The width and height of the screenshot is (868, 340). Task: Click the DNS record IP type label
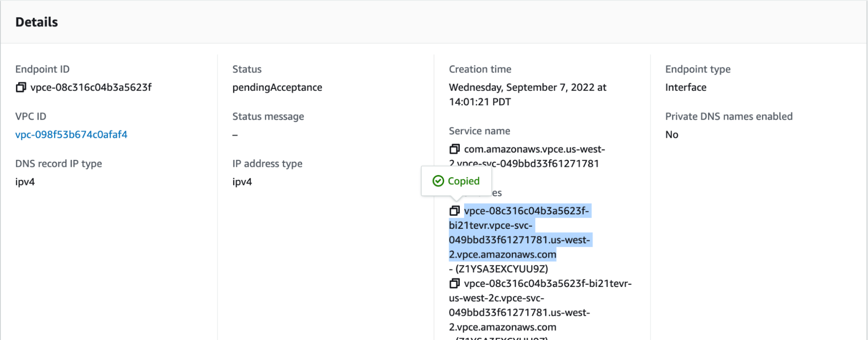click(x=59, y=164)
